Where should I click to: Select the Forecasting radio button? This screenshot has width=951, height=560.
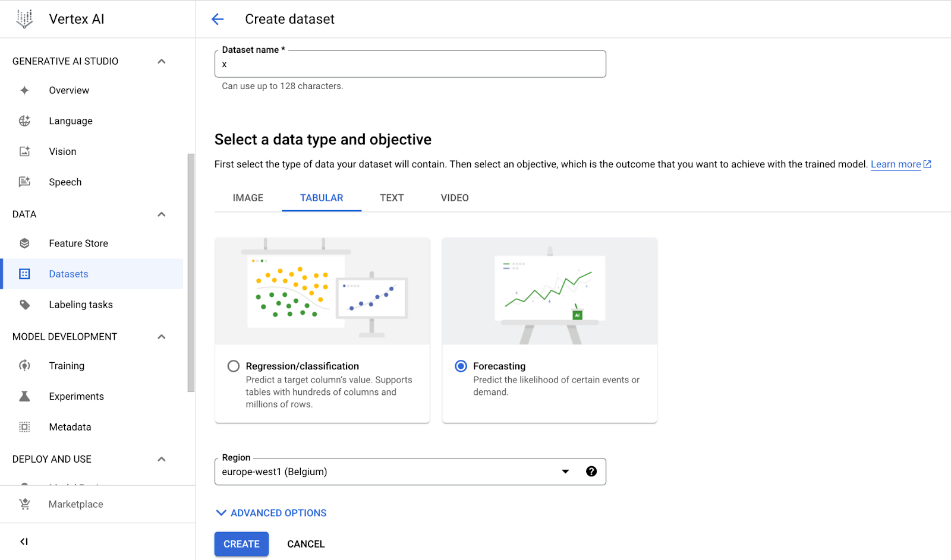(460, 366)
